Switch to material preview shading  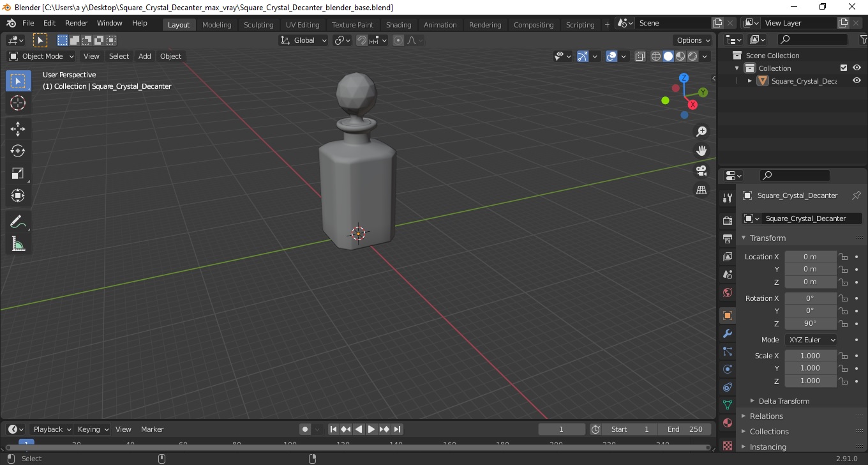[680, 56]
